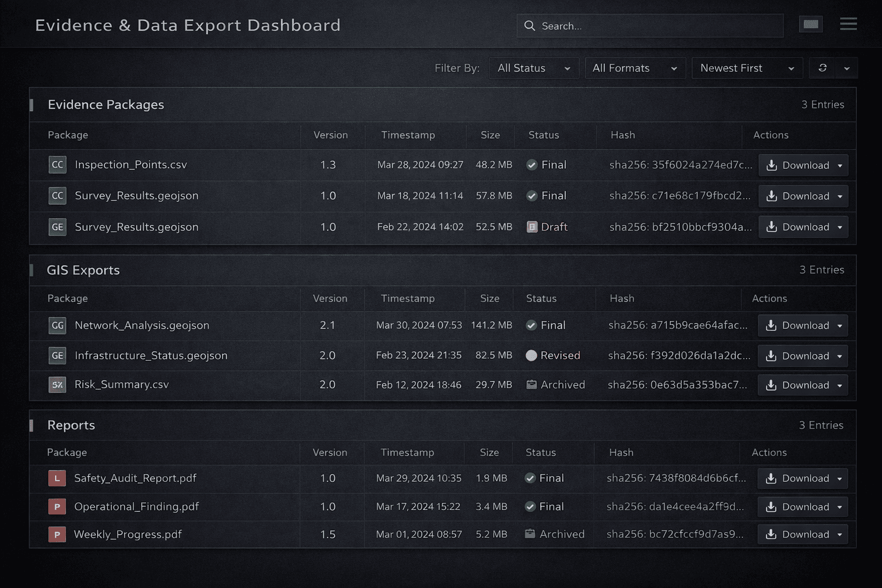882x588 pixels.
Task: Open the hamburger menu in the header
Action: [848, 24]
